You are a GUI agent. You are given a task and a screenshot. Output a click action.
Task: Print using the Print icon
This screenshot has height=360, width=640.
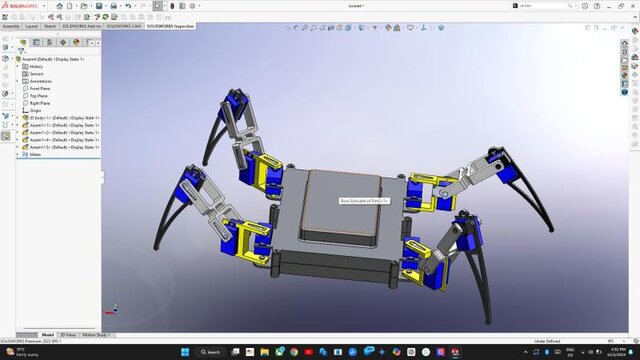[x=114, y=6]
